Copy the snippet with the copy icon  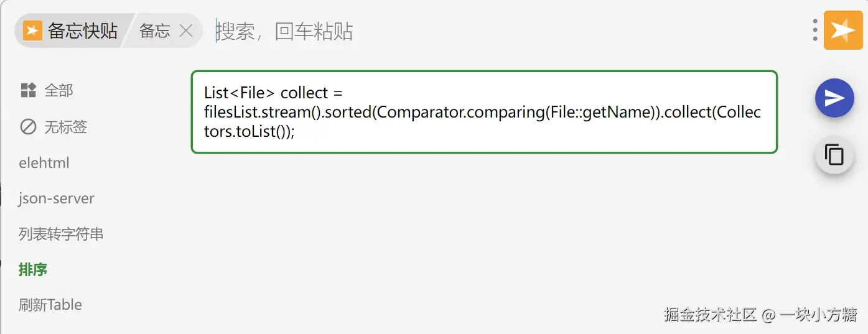[834, 155]
